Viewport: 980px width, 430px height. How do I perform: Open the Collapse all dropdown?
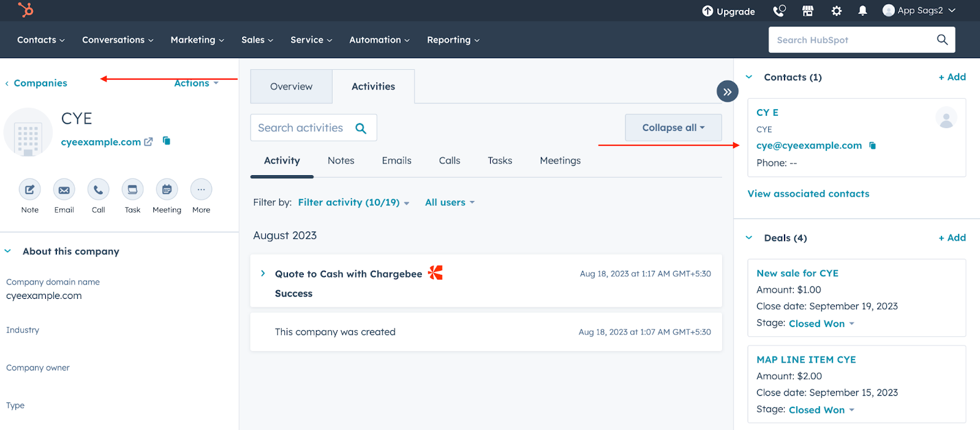coord(673,127)
